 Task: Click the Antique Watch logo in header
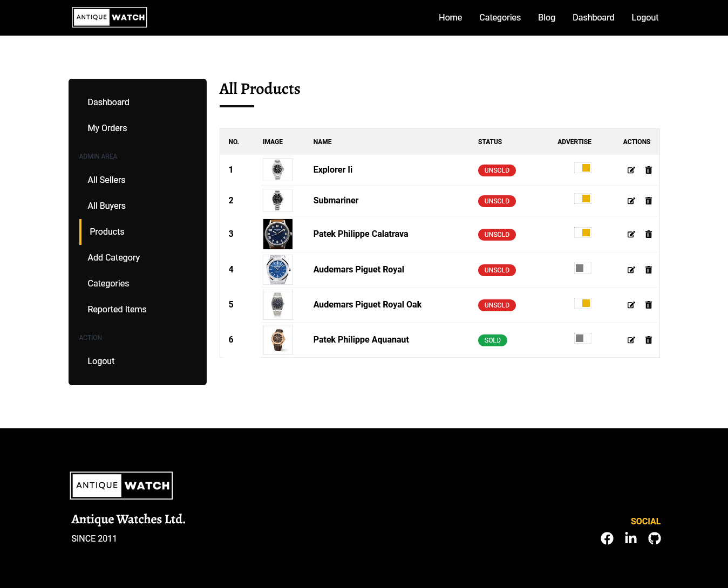pos(110,17)
